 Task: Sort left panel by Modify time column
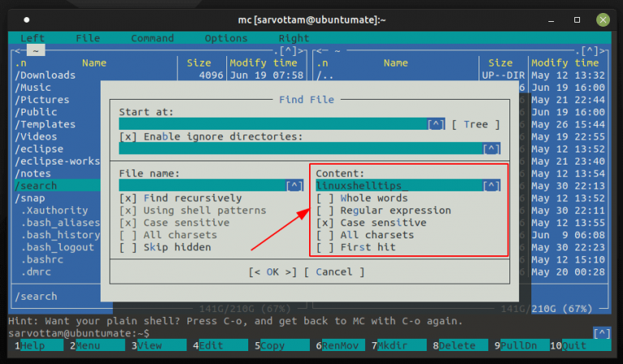[263, 62]
